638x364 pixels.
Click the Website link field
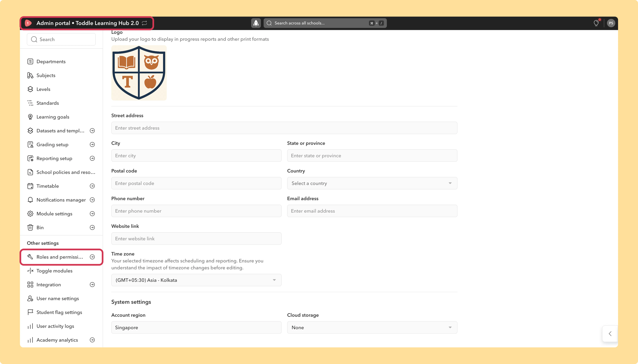point(196,239)
